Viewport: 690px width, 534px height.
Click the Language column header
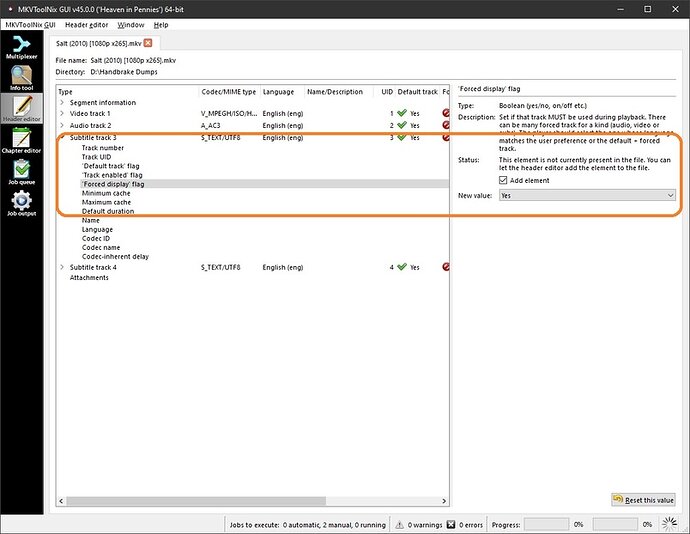(282, 92)
